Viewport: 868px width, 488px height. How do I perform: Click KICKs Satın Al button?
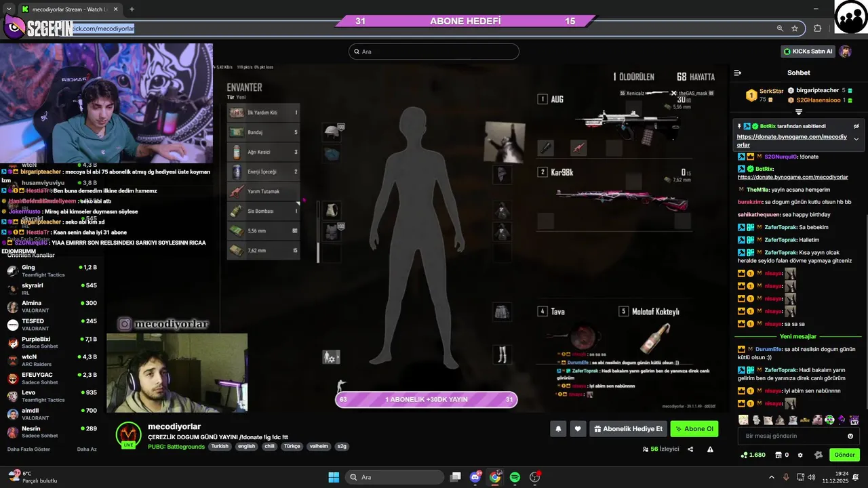807,52
